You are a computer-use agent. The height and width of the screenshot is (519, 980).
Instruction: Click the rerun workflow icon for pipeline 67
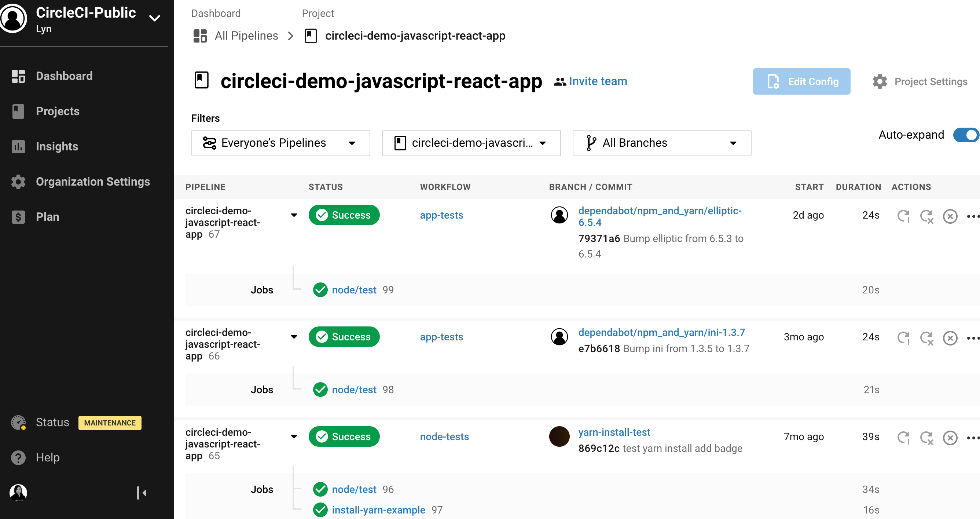coord(903,216)
